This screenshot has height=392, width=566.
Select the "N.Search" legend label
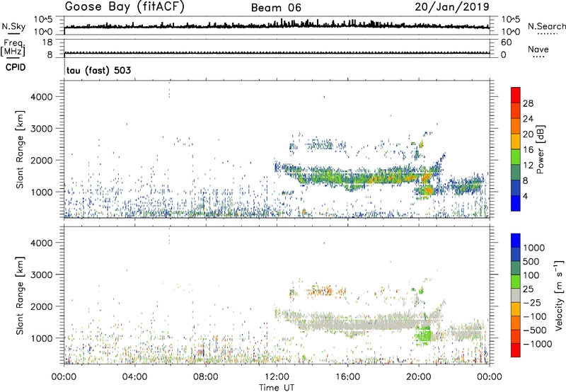(x=546, y=26)
